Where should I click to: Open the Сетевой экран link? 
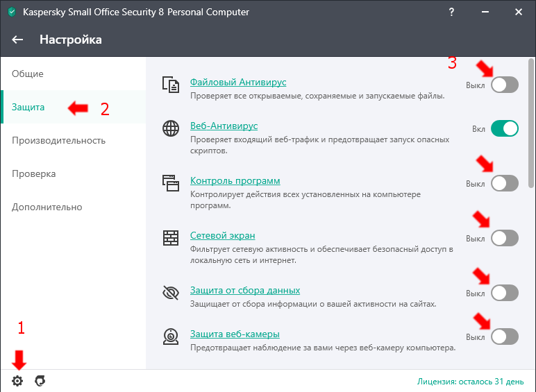click(223, 235)
